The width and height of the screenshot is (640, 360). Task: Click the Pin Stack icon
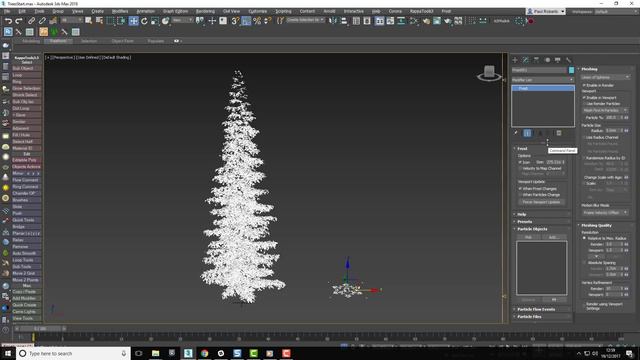tap(516, 133)
